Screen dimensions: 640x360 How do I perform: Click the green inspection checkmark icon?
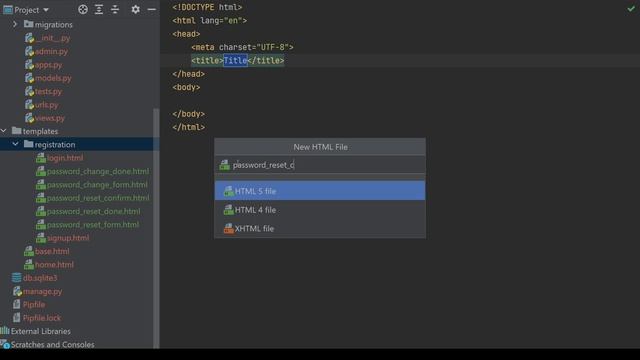(631, 8)
